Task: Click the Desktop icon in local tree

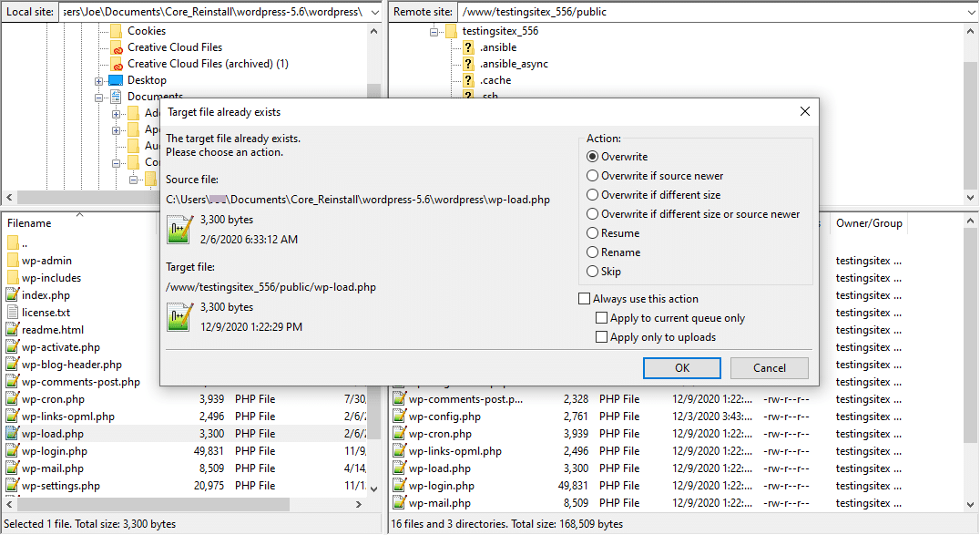Action: tap(116, 80)
